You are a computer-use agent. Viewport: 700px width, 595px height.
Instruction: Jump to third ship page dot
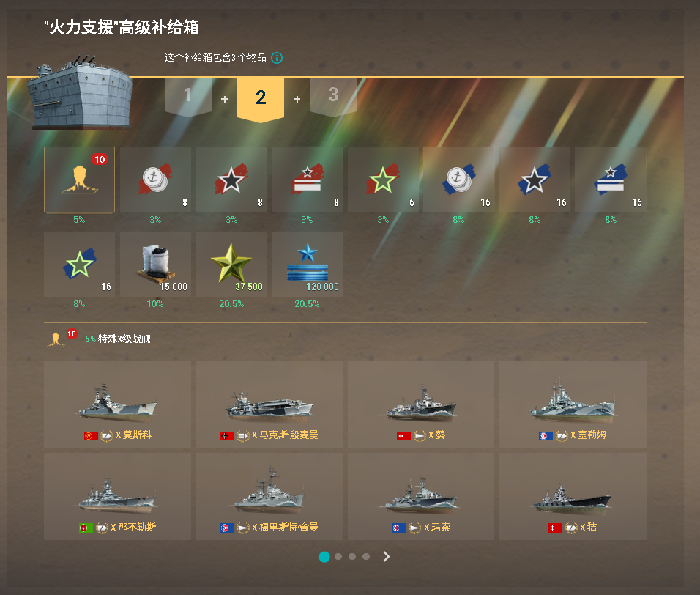coord(352,557)
